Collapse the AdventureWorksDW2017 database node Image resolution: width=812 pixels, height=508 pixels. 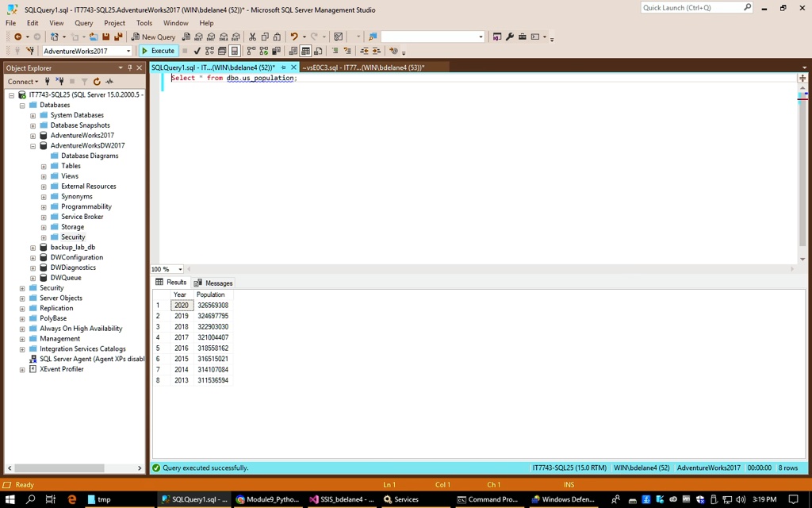coord(33,146)
